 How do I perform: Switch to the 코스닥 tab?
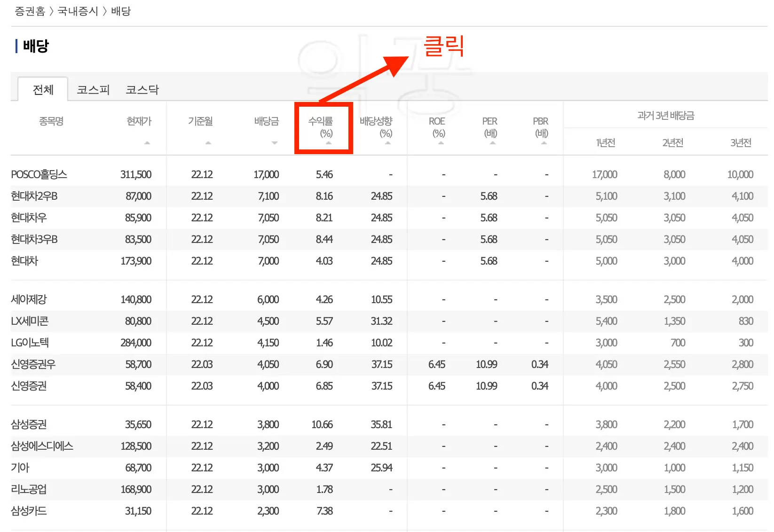pyautogui.click(x=142, y=89)
